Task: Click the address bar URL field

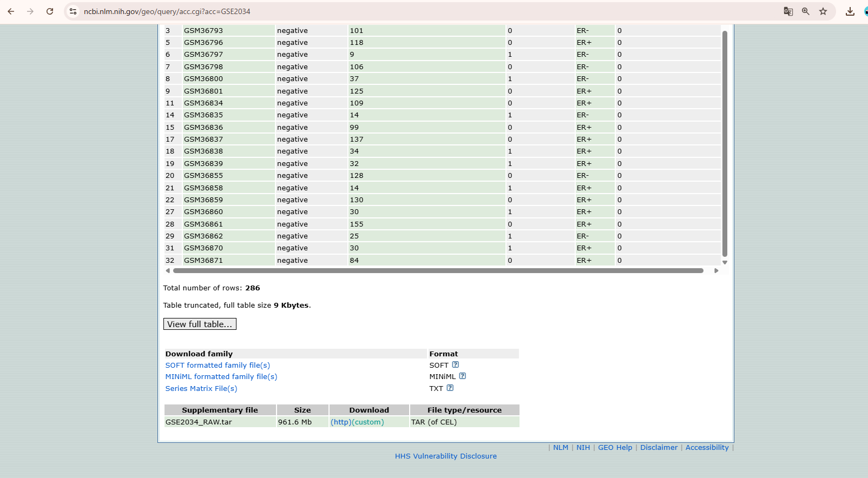Action: pos(379,11)
